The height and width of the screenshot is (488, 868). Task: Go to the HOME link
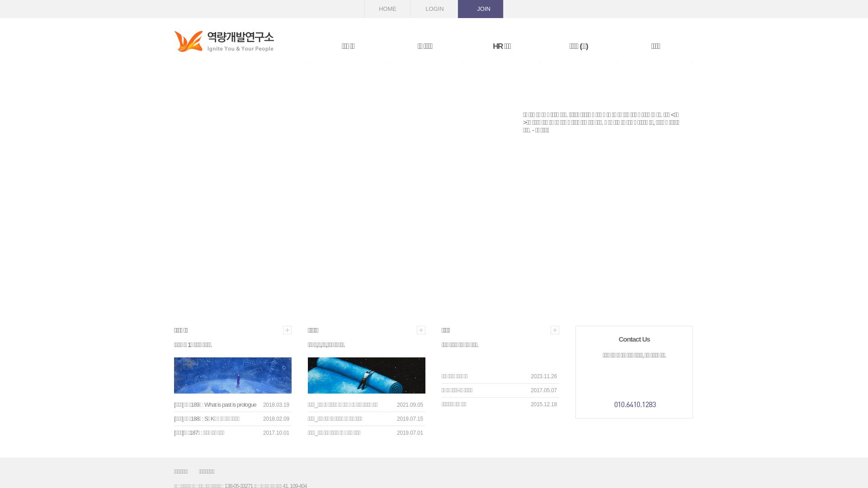tap(387, 9)
